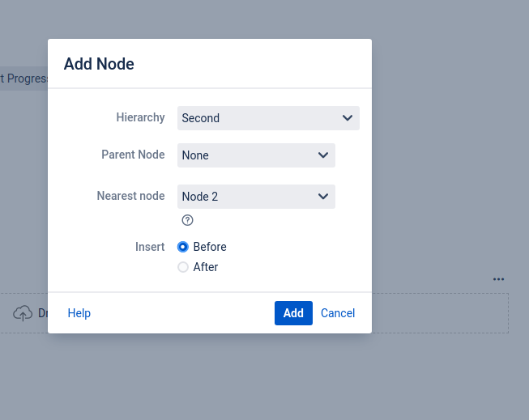
Task: Open the Hierarchy dropdown showing Second
Action: [x=267, y=118]
